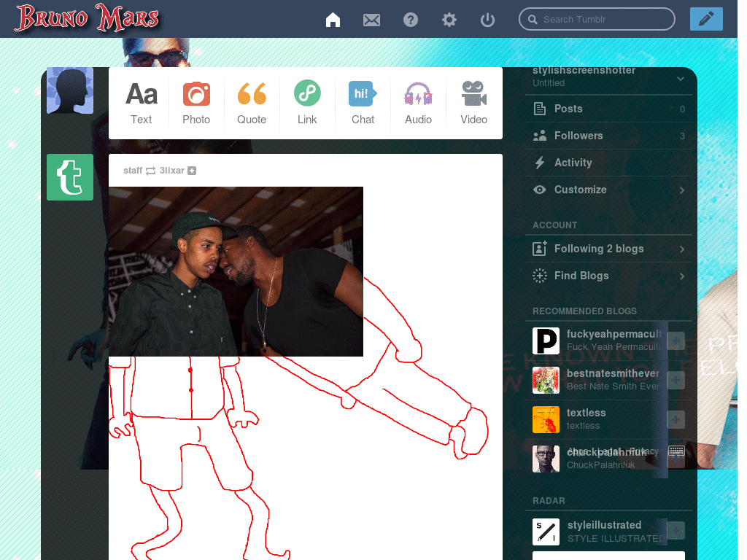Click the textless blog name
Image resolution: width=747 pixels, height=560 pixels.
586,413
